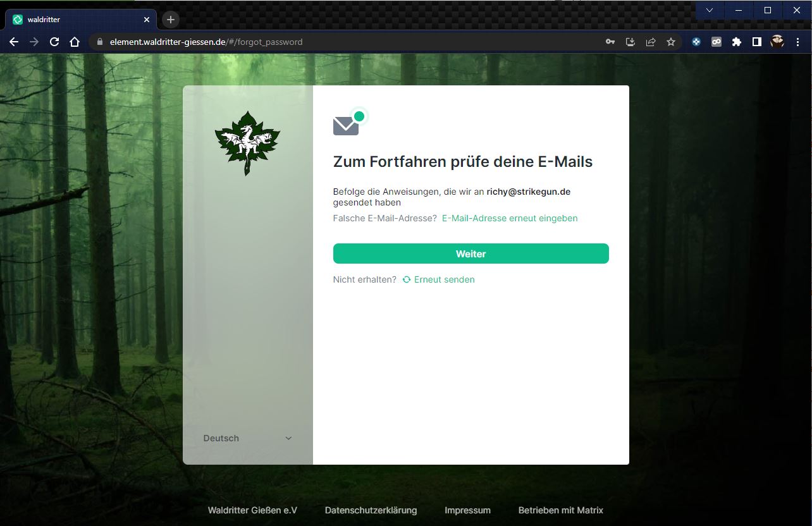Bookmark this page with the star icon
This screenshot has height=526, width=812.
pos(671,42)
